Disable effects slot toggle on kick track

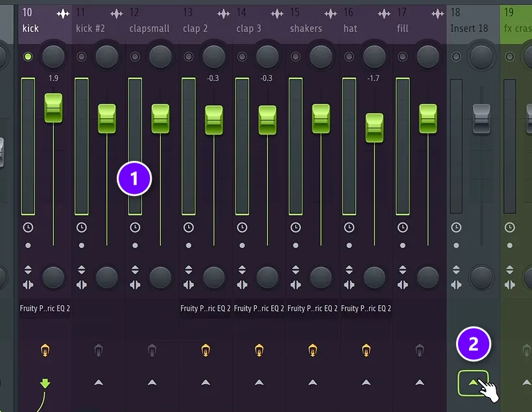pyautogui.click(x=45, y=350)
